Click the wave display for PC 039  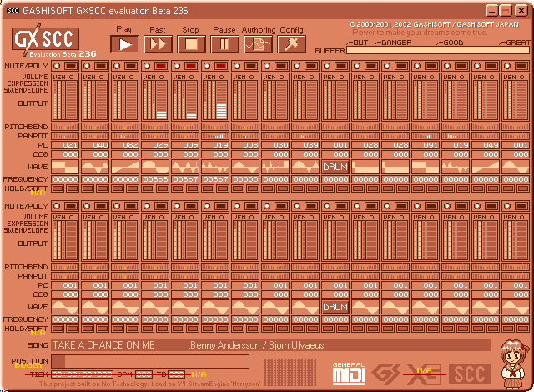[x=305, y=167]
